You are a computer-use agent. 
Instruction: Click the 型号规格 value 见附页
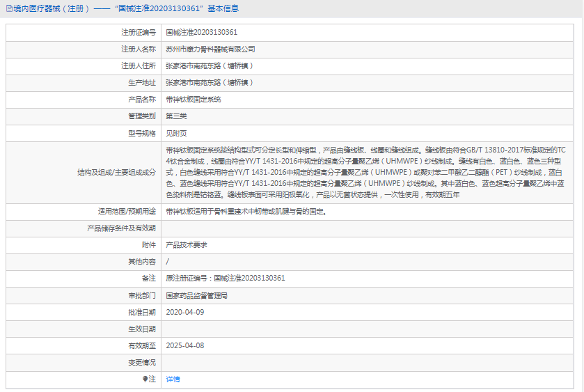tap(176, 134)
